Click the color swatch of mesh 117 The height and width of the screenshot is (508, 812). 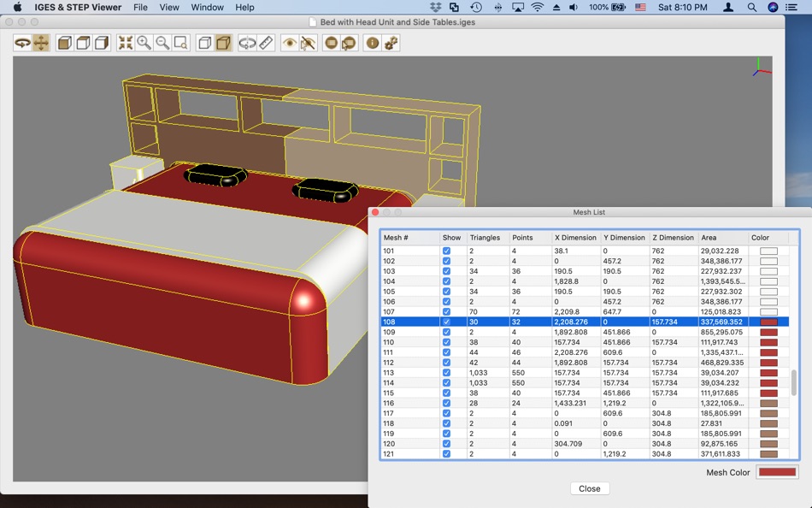pos(768,414)
